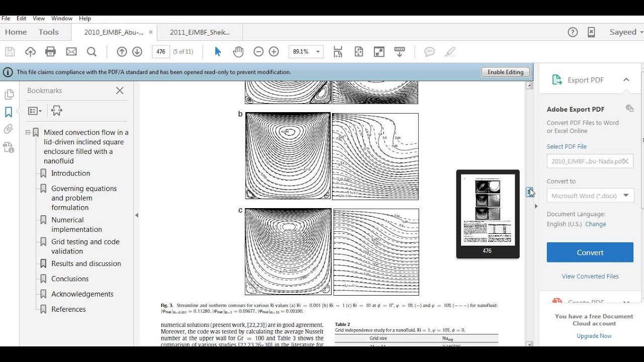Screen dimensions: 644x362
Task: Click the upload to cloud icon
Action: pyautogui.click(x=30, y=51)
